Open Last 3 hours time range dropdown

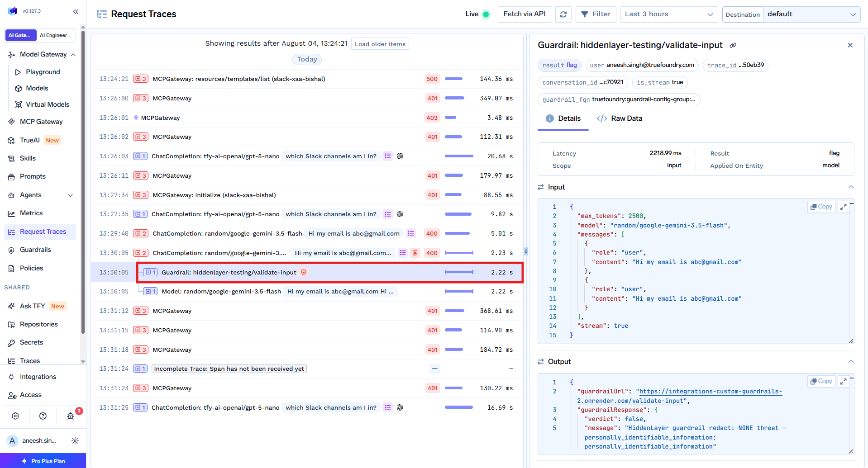pyautogui.click(x=669, y=14)
